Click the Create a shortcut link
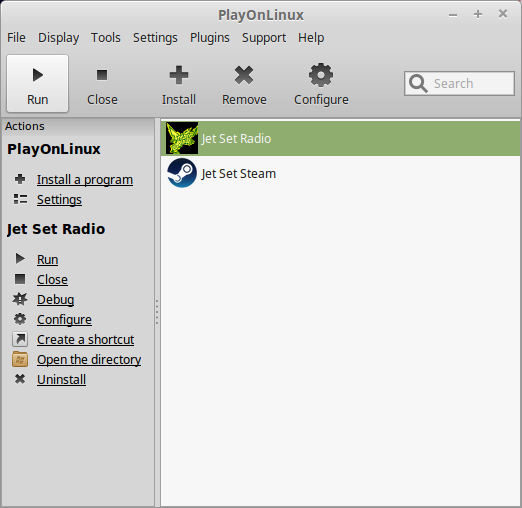Screen dimensions: 522x508 pos(85,339)
